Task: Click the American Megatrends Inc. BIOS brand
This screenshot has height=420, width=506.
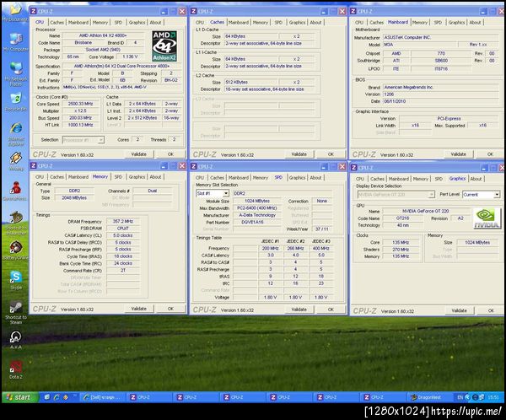Action: click(440, 87)
